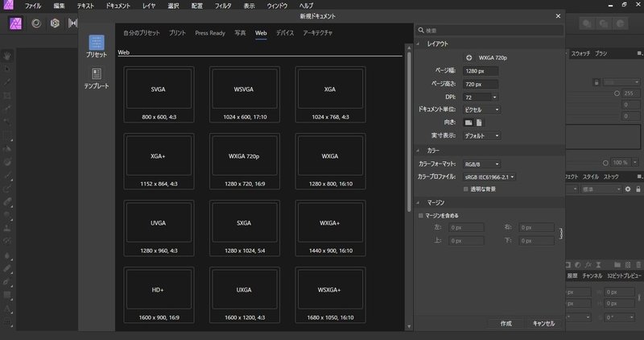Open the 自分のプリセット tab
The height and width of the screenshot is (340, 644).
pos(142,33)
